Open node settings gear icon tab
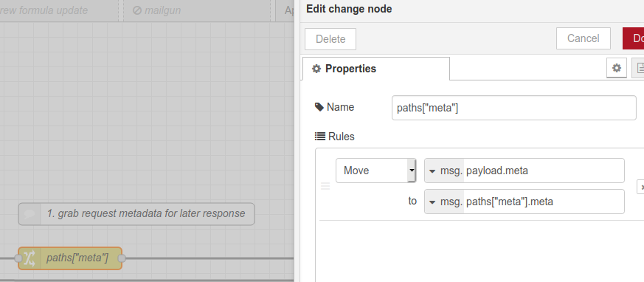The width and height of the screenshot is (644, 282). [x=617, y=68]
